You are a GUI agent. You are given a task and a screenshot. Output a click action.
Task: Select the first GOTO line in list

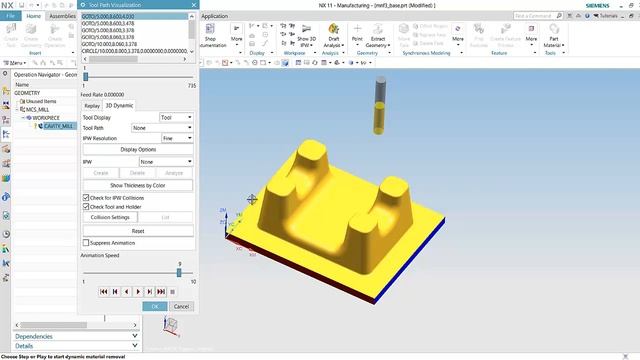(x=135, y=16)
